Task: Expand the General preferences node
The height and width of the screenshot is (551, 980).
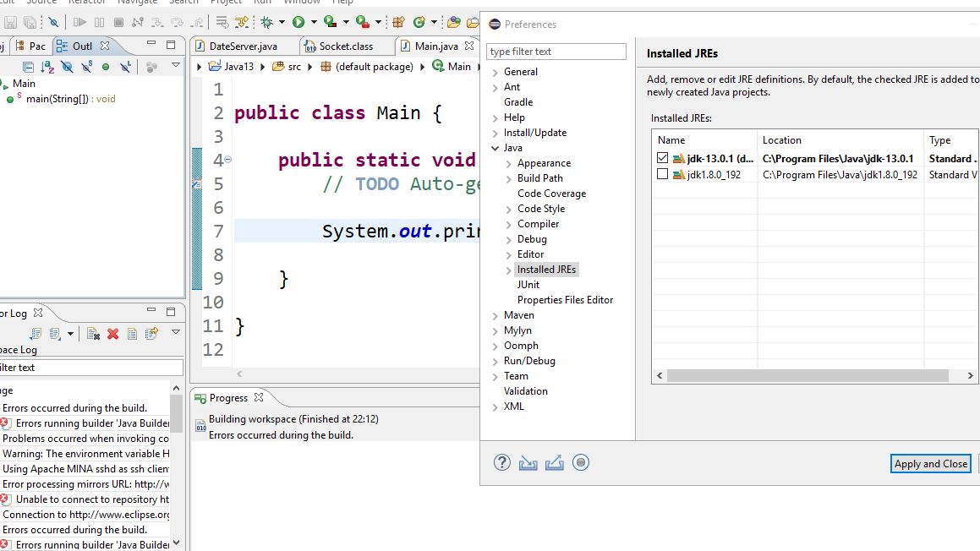Action: [x=495, y=73]
